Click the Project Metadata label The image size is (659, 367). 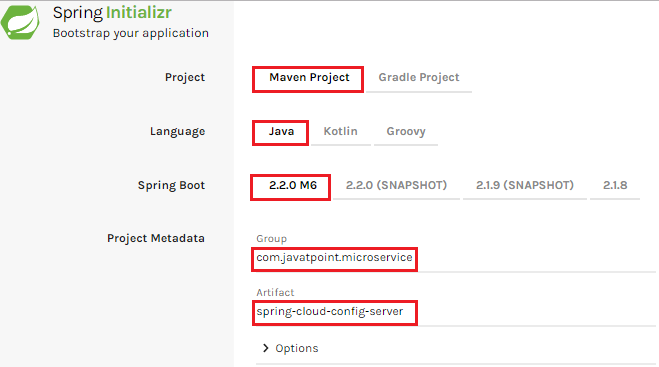(156, 238)
